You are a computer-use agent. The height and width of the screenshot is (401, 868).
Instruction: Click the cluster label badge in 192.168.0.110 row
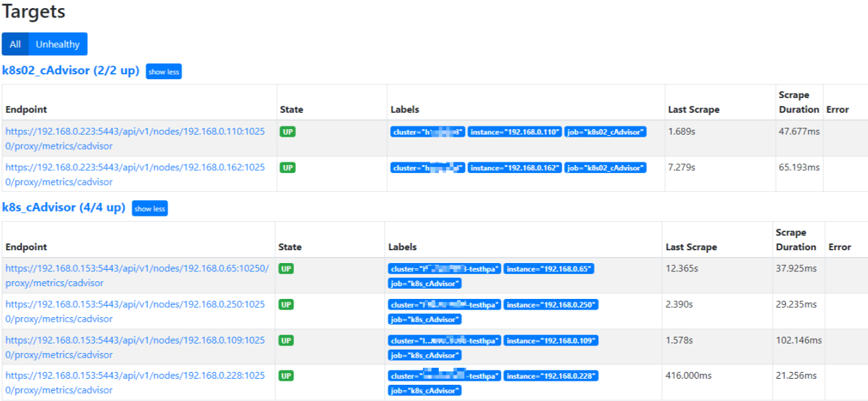click(428, 132)
